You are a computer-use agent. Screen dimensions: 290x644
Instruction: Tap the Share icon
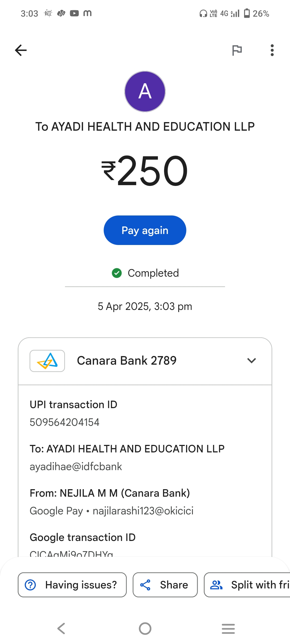click(145, 585)
